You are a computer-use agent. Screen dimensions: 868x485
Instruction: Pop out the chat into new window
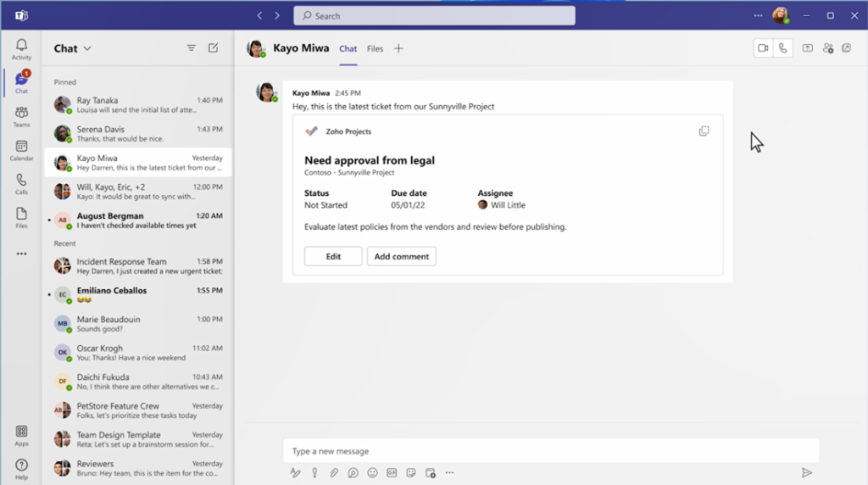click(x=846, y=48)
